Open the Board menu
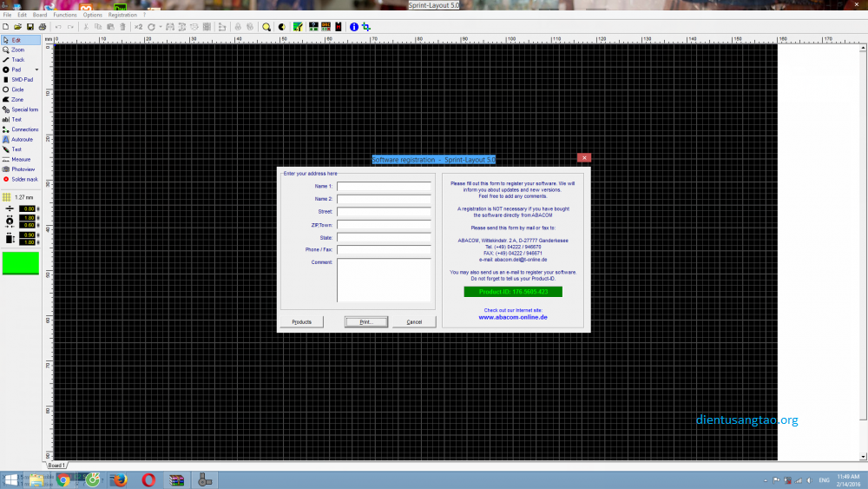Image resolution: width=868 pixels, height=489 pixels. click(x=40, y=15)
